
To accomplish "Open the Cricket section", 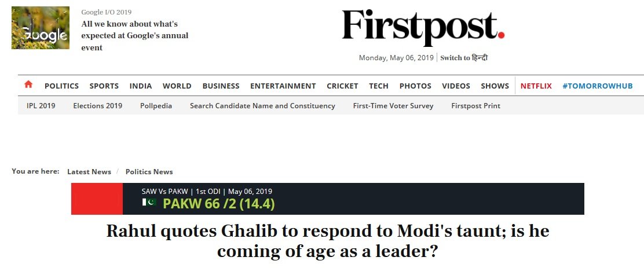I will pyautogui.click(x=342, y=86).
